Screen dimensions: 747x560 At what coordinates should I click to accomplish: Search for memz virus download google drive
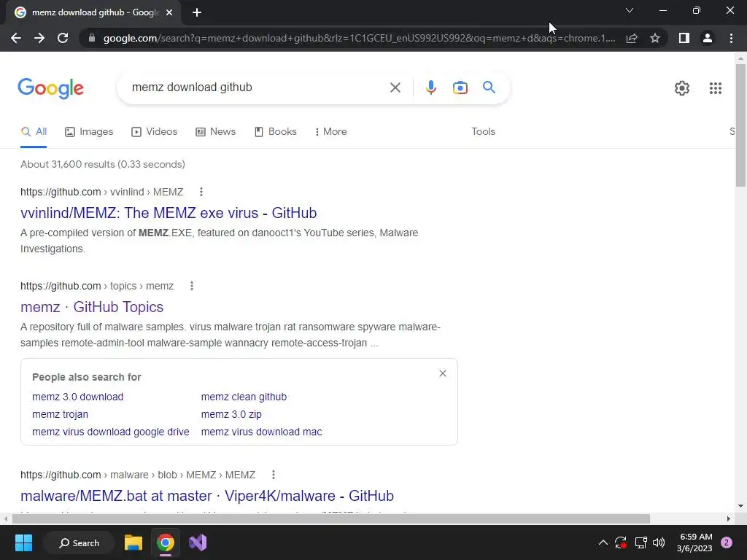(x=111, y=432)
